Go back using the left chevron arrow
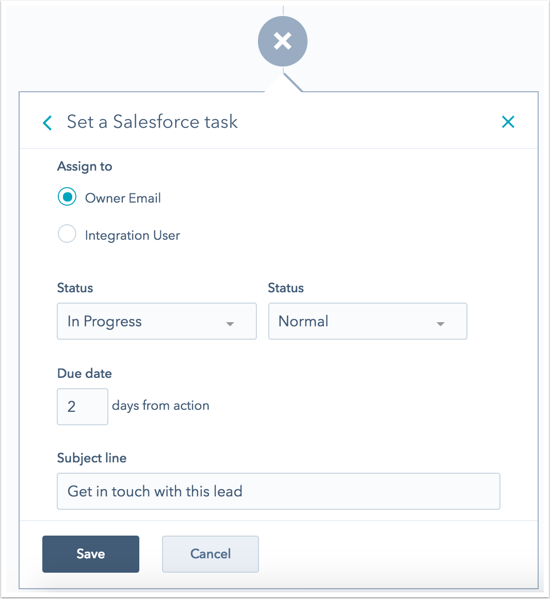This screenshot has height=599, width=550. [x=47, y=123]
